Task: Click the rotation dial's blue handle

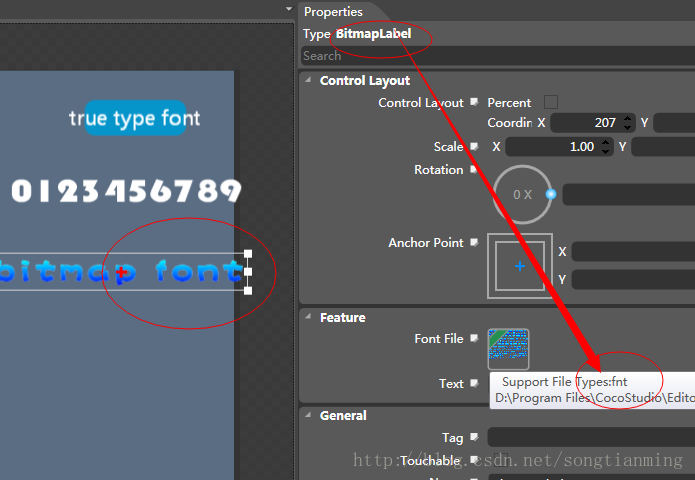Action: [x=550, y=194]
